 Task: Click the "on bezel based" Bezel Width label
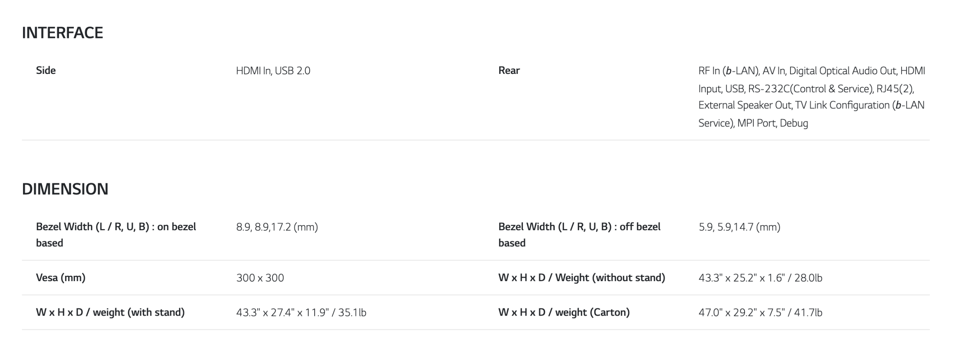[x=116, y=234]
